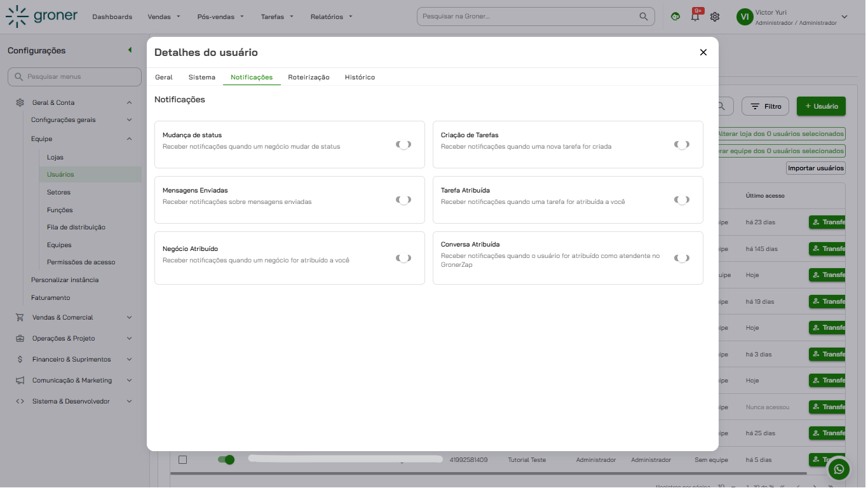
Task: Toggle Tarefa Atribuída notifications
Action: pyautogui.click(x=682, y=200)
